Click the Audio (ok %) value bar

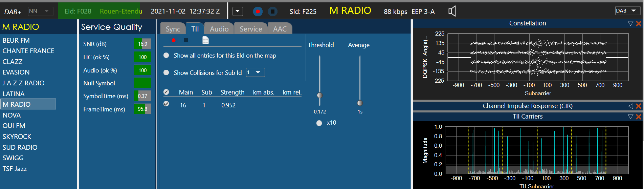coord(142,70)
